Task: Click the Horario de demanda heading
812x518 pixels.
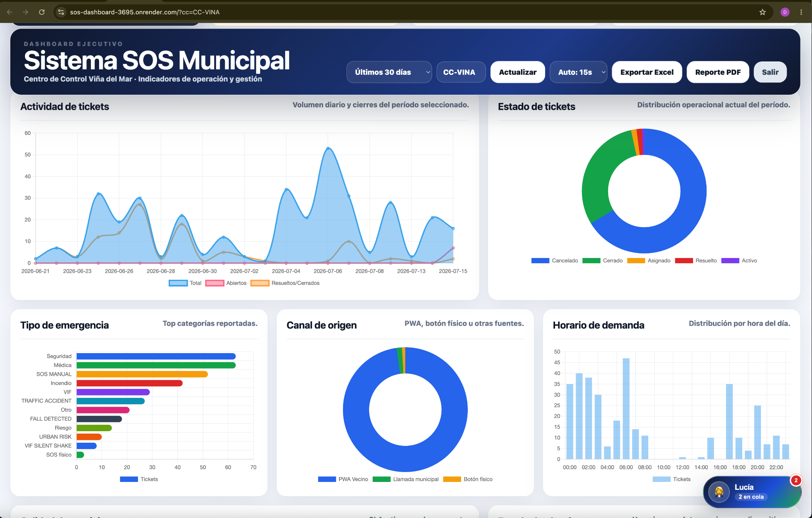Action: pyautogui.click(x=598, y=325)
